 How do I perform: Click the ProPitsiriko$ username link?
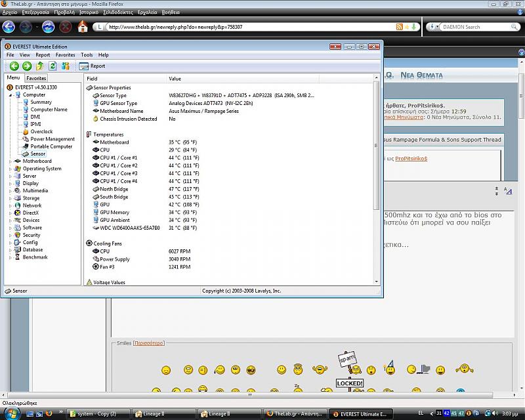pos(411,159)
